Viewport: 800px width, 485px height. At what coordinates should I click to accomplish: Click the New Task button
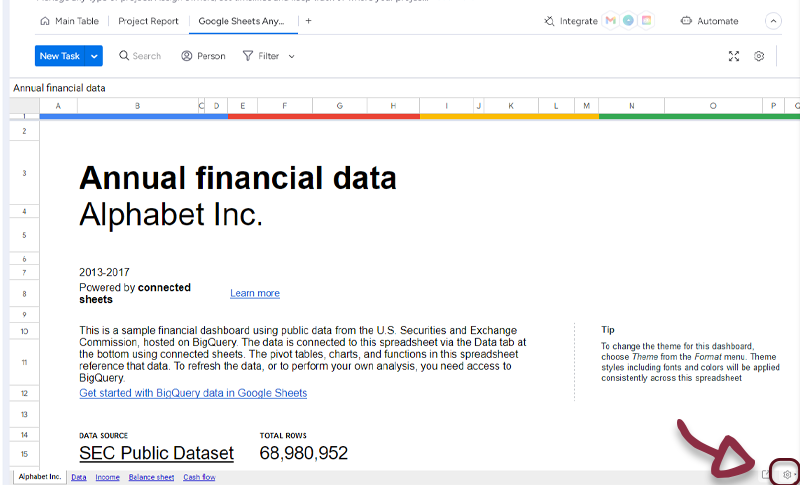click(60, 57)
